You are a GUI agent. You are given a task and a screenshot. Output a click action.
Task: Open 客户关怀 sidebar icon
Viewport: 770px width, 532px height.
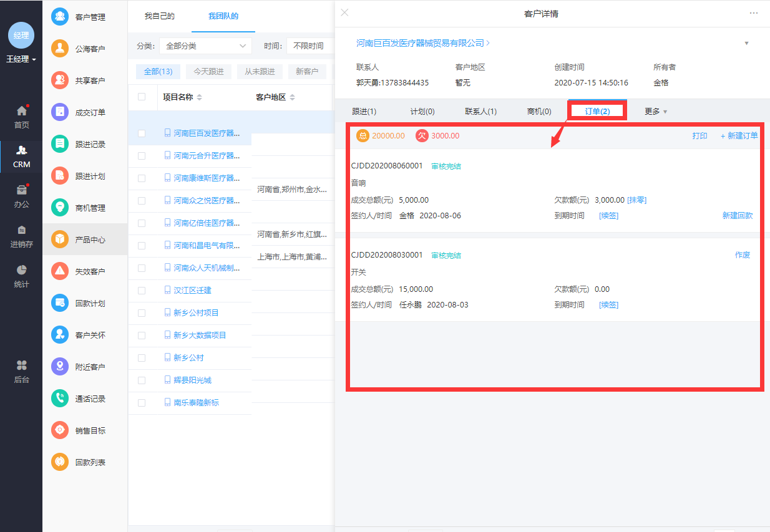pos(60,335)
